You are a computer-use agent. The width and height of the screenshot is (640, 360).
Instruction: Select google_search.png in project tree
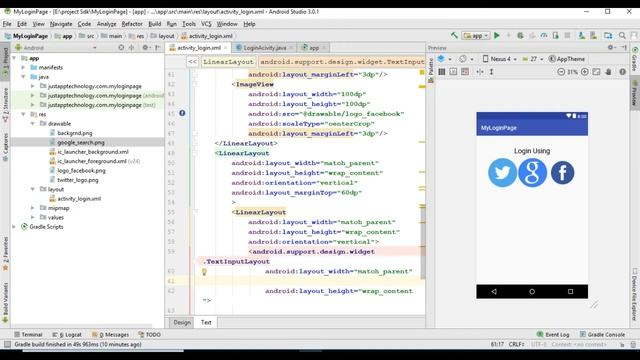tap(81, 142)
